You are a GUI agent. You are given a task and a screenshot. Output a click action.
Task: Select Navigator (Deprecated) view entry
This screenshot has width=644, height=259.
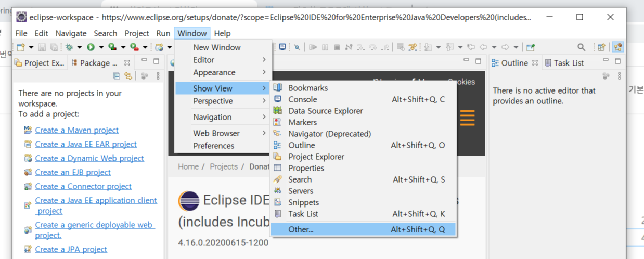point(363,134)
